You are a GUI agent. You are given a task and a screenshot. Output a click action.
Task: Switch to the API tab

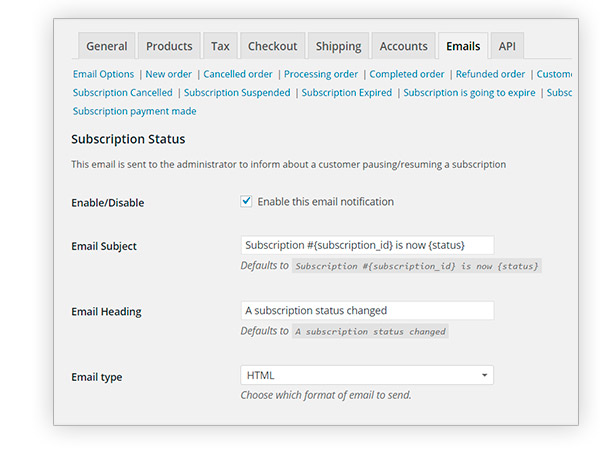point(507,46)
